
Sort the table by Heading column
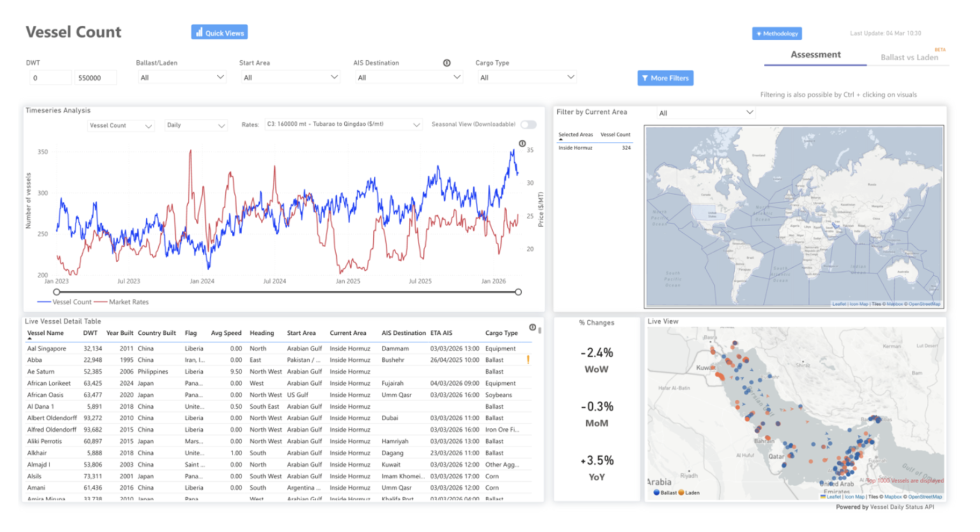click(261, 333)
